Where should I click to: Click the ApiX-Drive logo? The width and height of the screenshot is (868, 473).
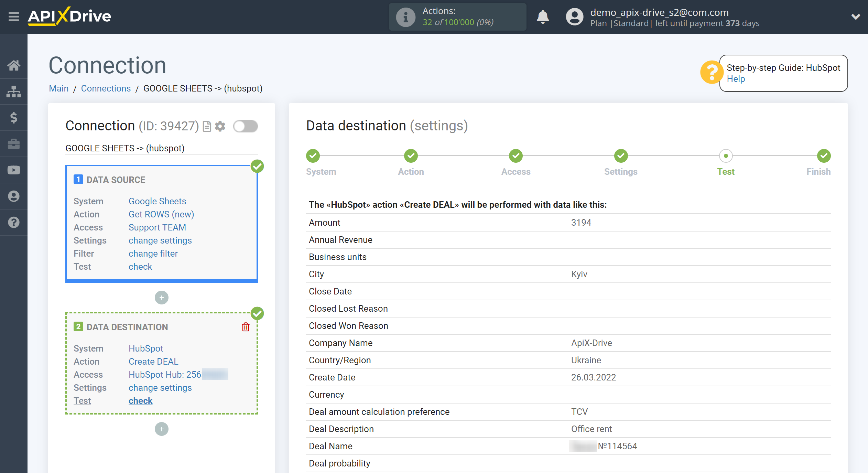(x=69, y=16)
